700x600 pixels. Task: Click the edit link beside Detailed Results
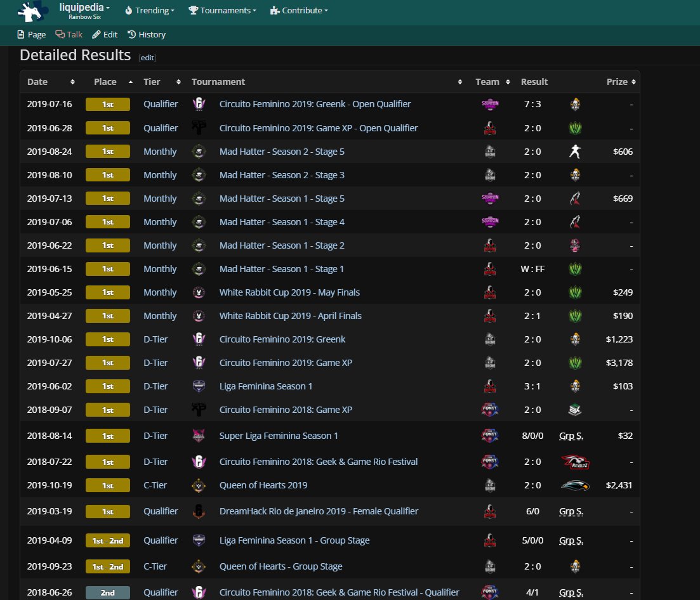click(x=147, y=58)
